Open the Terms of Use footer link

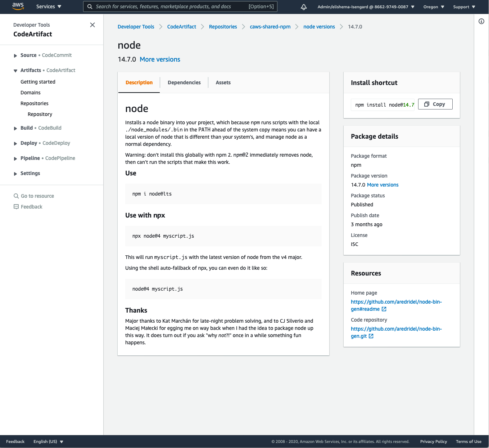pyautogui.click(x=468, y=442)
